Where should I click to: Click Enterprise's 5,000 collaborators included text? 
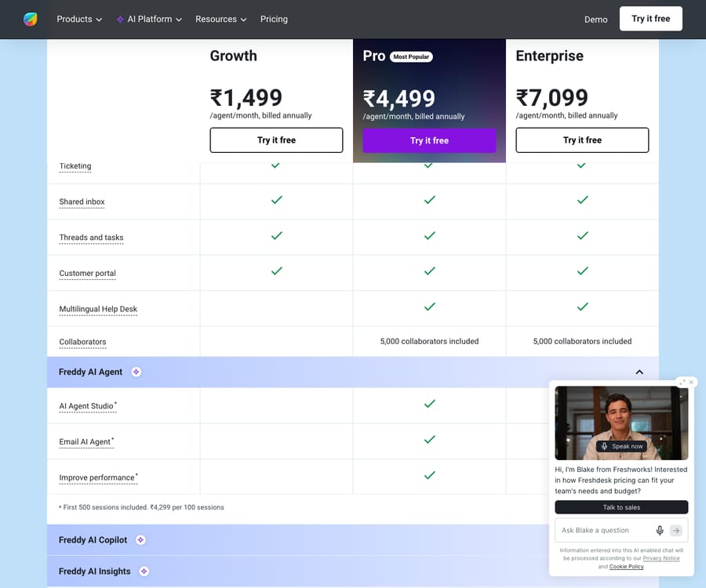582,341
